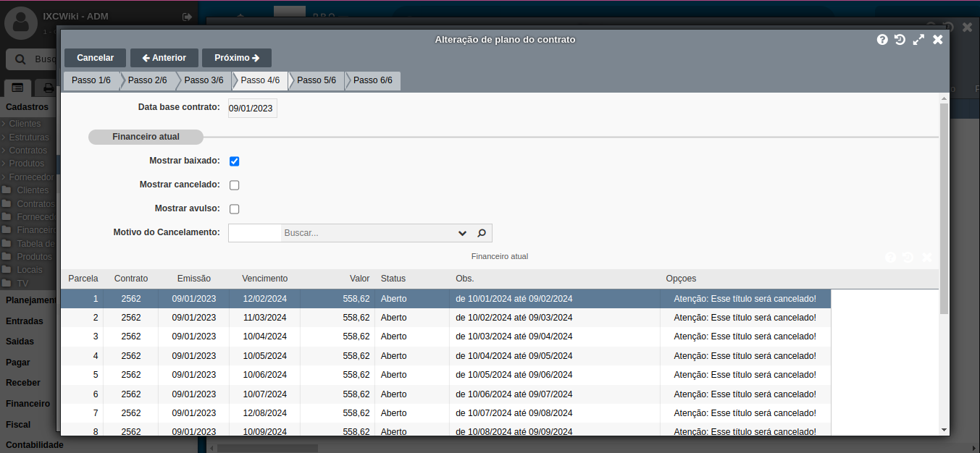980x453 pixels.
Task: Click the dialog vertical scrollbar thumb
Action: point(944,208)
